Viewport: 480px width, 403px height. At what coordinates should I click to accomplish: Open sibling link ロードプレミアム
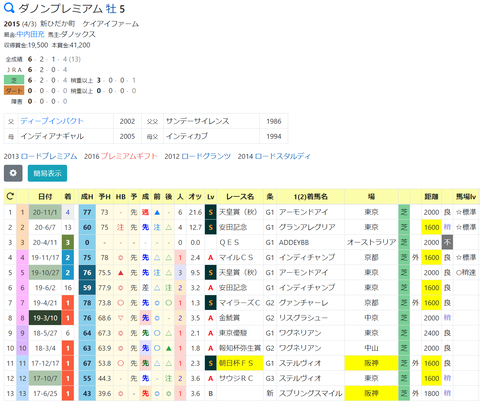(49, 156)
